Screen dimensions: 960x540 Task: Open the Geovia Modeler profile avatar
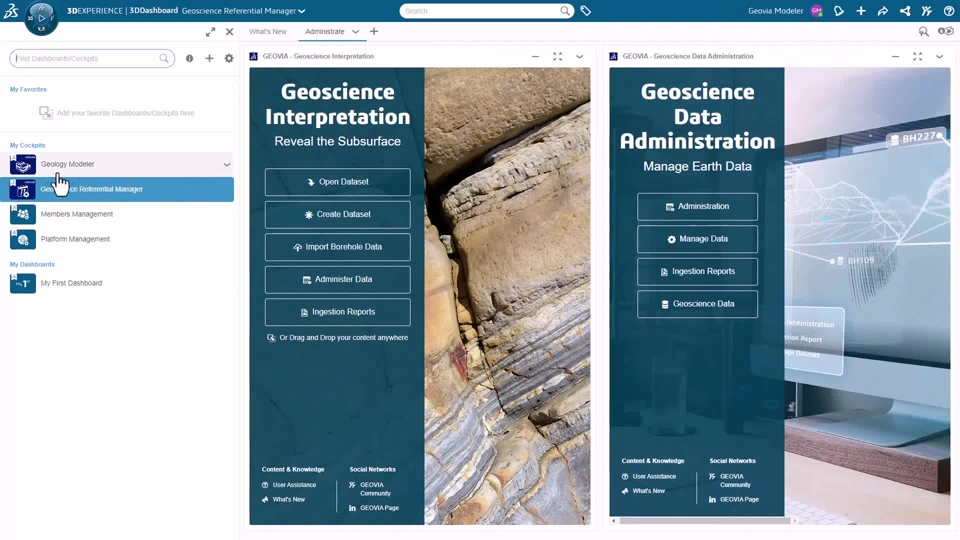[x=816, y=11]
